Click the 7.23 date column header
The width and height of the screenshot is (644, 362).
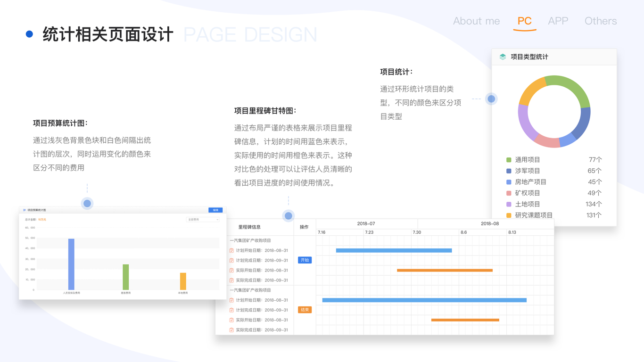(x=369, y=232)
